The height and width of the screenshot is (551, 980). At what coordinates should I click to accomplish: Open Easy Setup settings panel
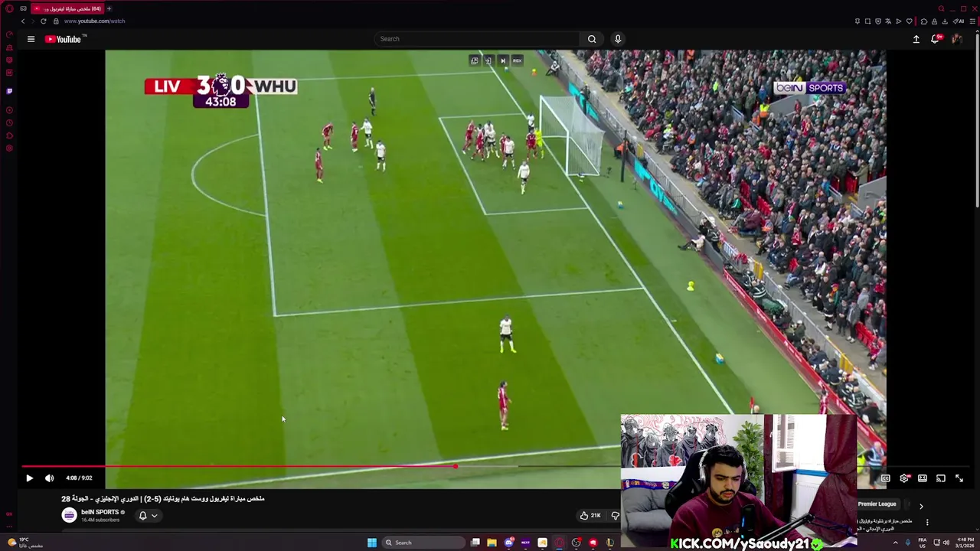point(972,21)
